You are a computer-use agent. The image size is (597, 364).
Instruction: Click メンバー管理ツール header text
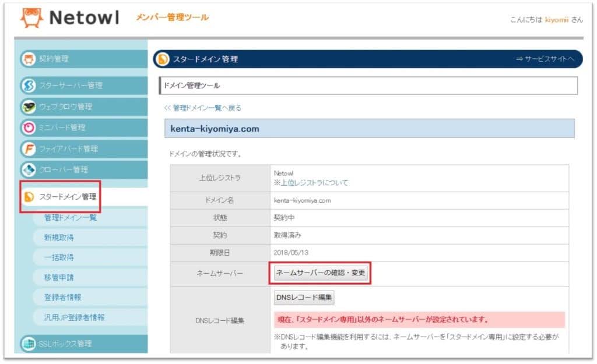point(172,17)
